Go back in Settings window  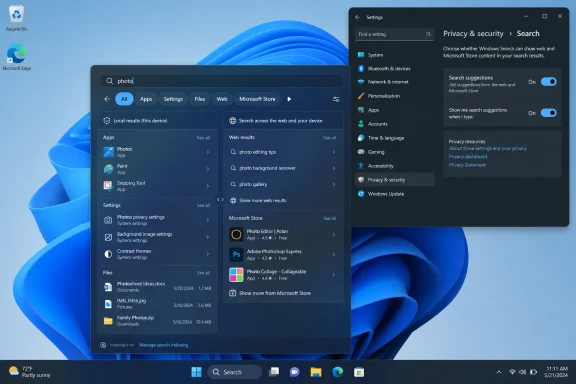[x=357, y=17]
